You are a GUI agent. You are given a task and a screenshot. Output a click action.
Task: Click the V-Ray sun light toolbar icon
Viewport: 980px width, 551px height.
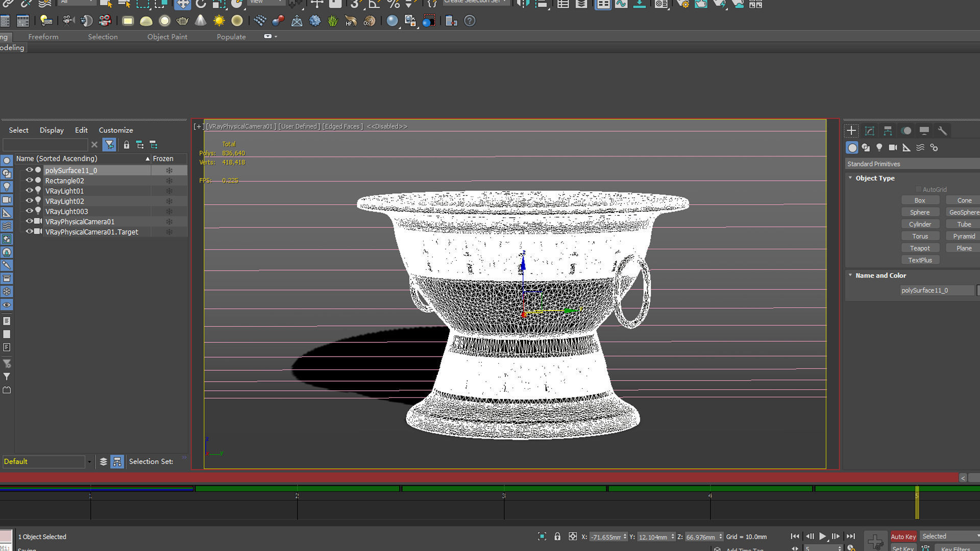pyautogui.click(x=219, y=21)
